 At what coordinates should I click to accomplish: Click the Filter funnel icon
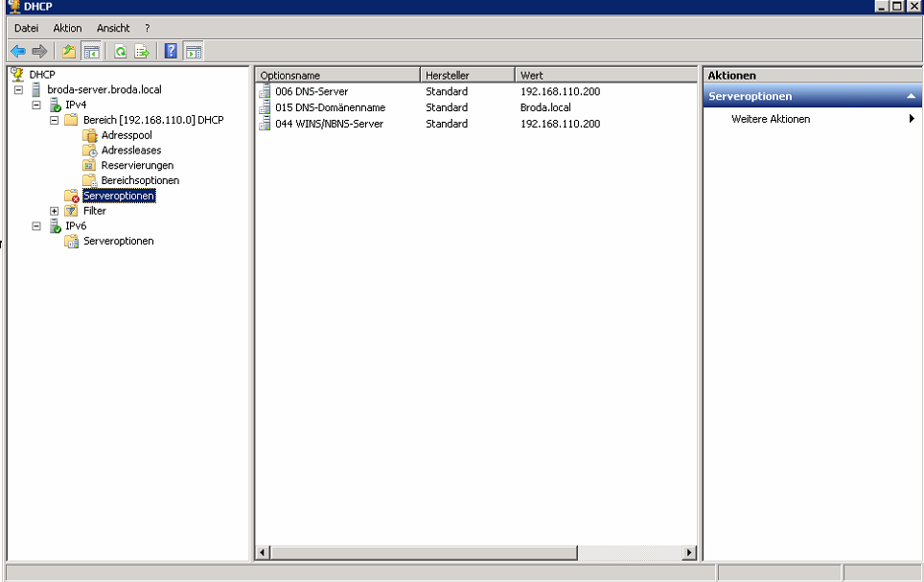tap(71, 211)
